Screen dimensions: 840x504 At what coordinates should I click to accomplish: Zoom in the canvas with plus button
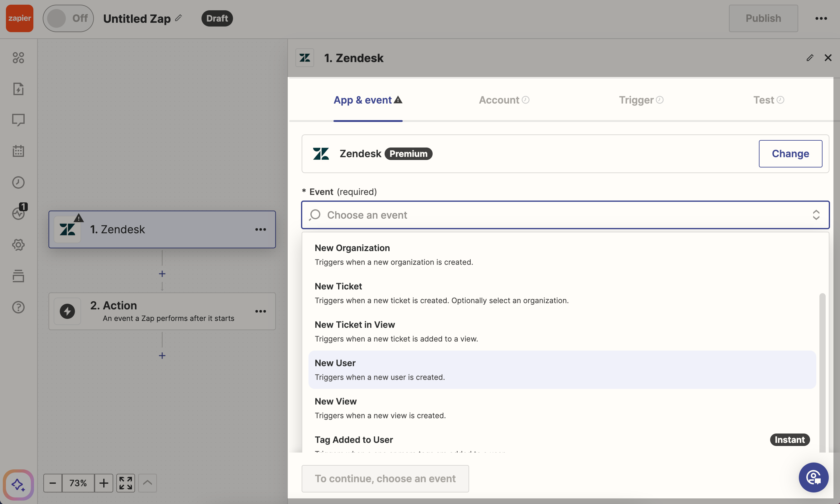click(104, 483)
